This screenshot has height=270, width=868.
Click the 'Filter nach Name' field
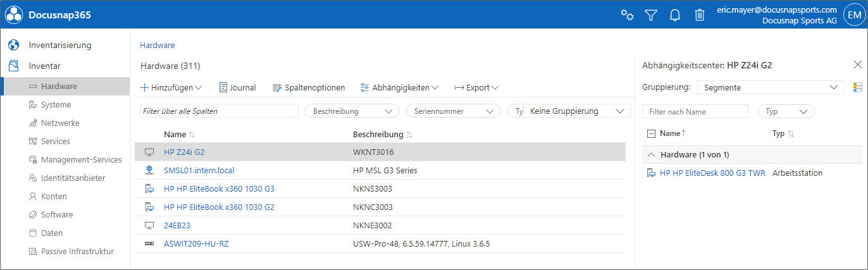(695, 111)
